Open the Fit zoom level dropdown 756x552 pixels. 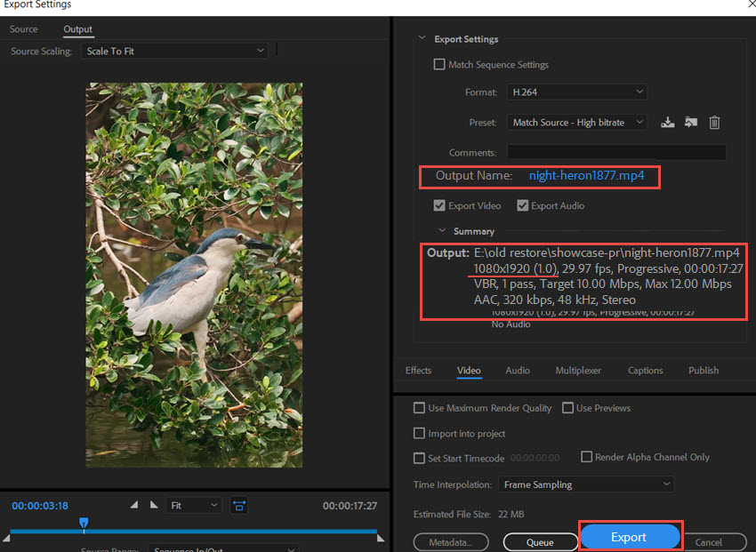193,505
